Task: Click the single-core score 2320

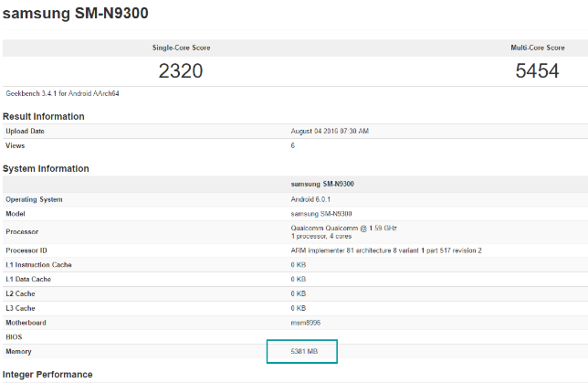Action: 181,70
